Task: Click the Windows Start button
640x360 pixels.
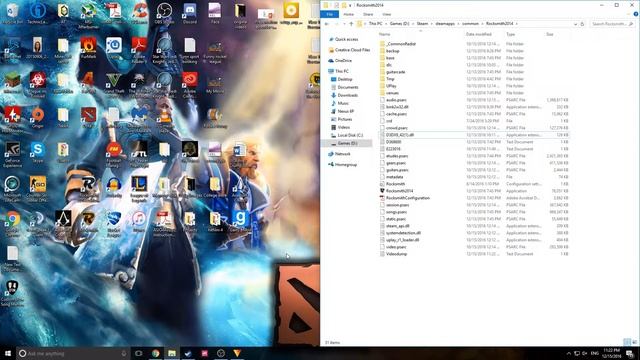Action: pos(8,353)
